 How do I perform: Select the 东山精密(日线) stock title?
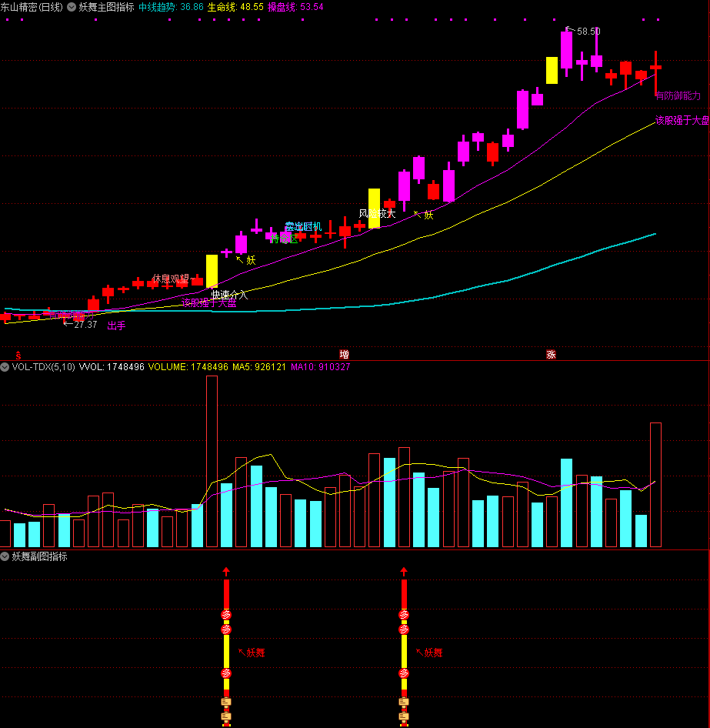coord(32,7)
